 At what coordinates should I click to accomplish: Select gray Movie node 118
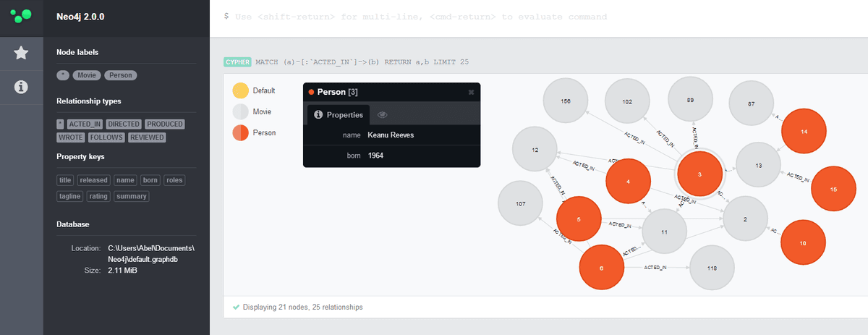pyautogui.click(x=712, y=267)
